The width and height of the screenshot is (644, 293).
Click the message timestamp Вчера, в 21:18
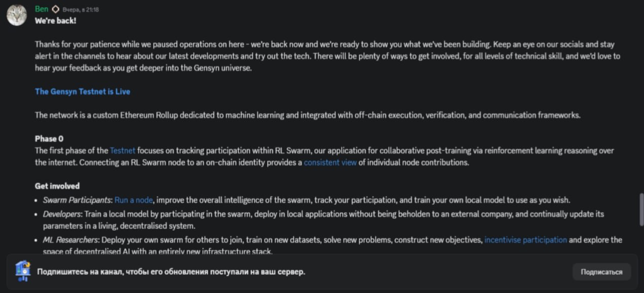pos(81,10)
